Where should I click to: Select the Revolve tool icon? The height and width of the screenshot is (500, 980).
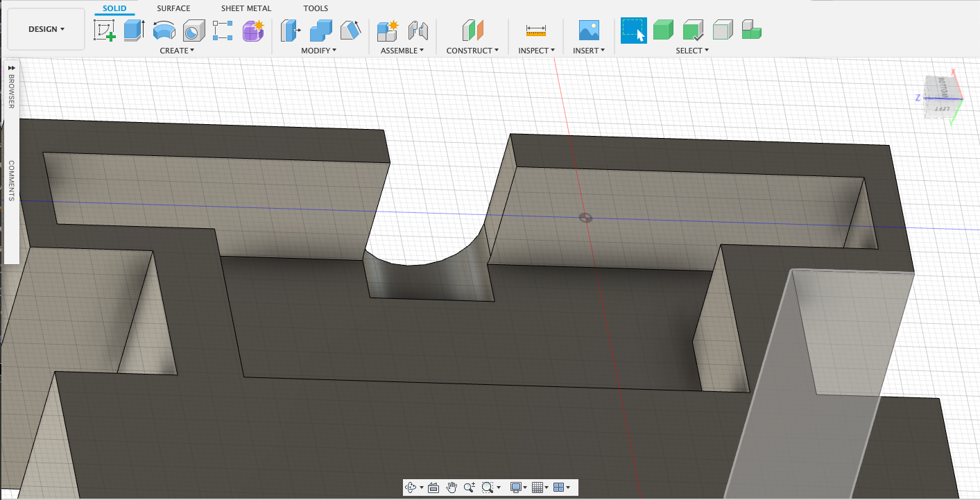click(x=164, y=31)
